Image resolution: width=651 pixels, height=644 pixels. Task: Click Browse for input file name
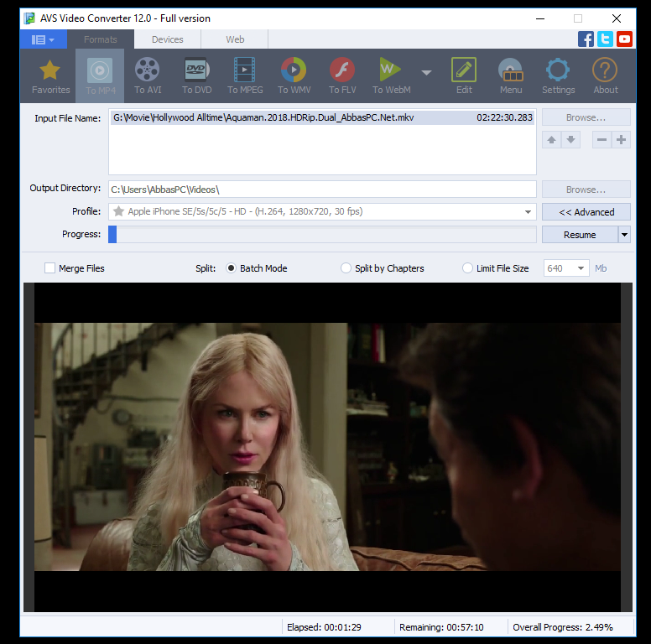tap(586, 117)
